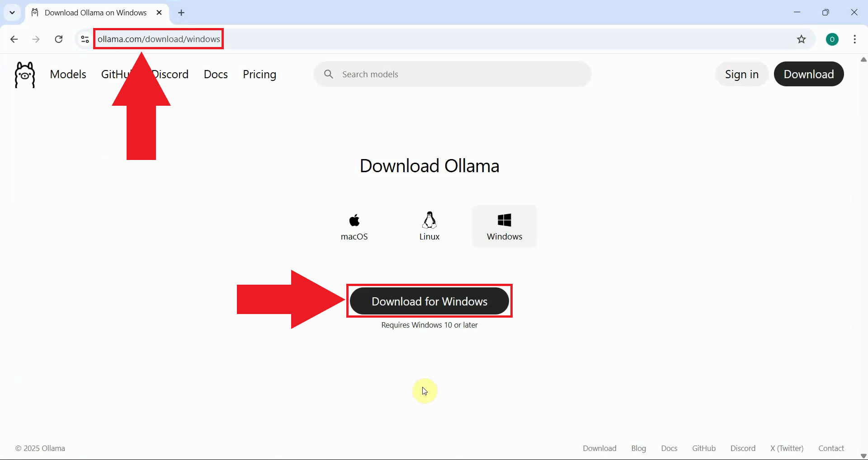The height and width of the screenshot is (460, 868).
Task: Click the Ollama llama logo
Action: pyautogui.click(x=24, y=74)
